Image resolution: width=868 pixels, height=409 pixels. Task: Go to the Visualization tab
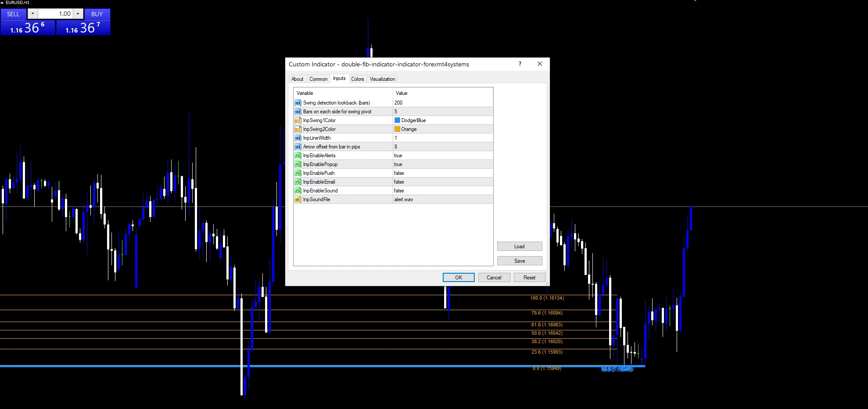tap(382, 79)
